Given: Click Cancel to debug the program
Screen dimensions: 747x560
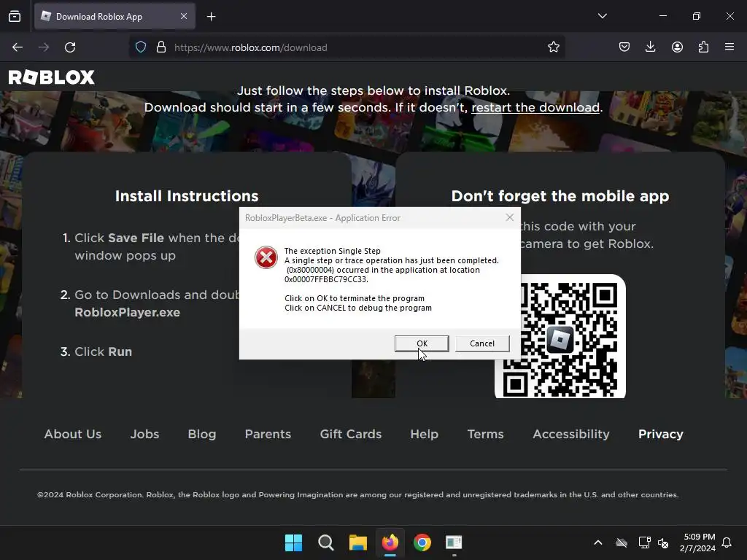Looking at the screenshot, I should (x=482, y=343).
